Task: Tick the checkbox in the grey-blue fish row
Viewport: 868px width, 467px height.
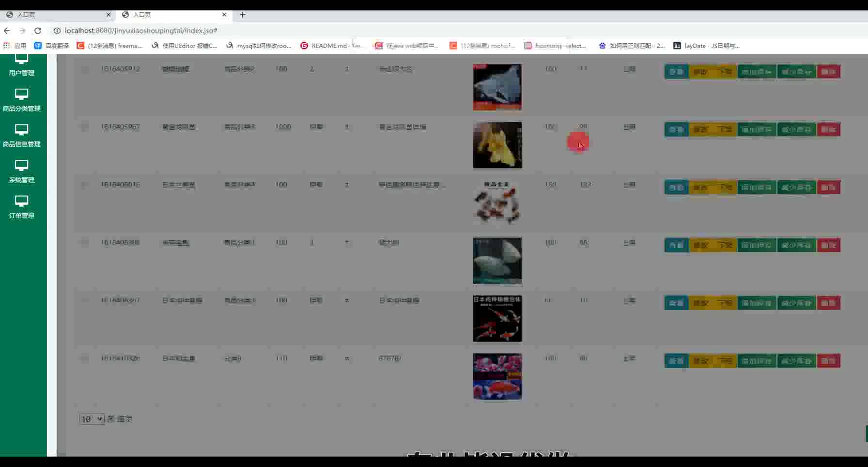Action: (x=85, y=69)
